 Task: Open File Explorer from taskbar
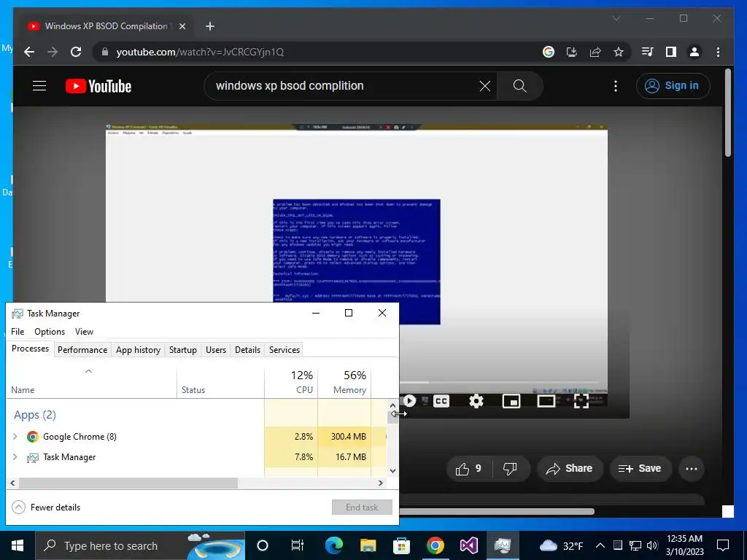[368, 545]
